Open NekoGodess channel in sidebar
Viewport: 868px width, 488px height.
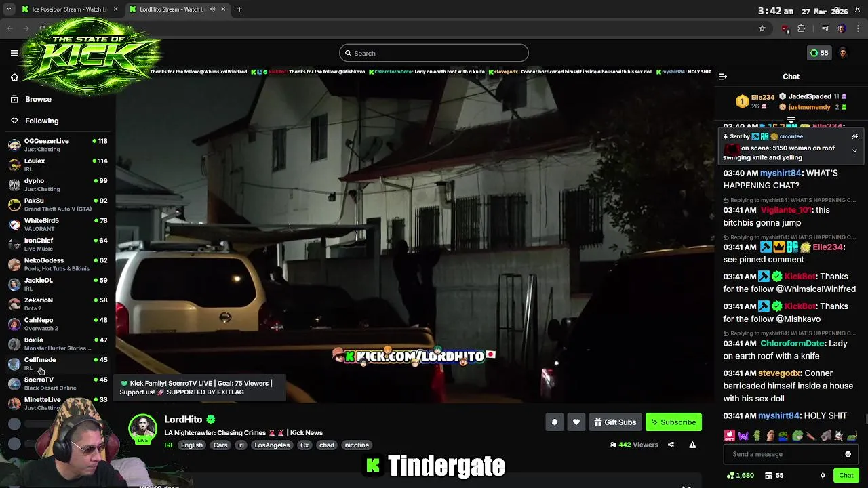tap(58, 264)
